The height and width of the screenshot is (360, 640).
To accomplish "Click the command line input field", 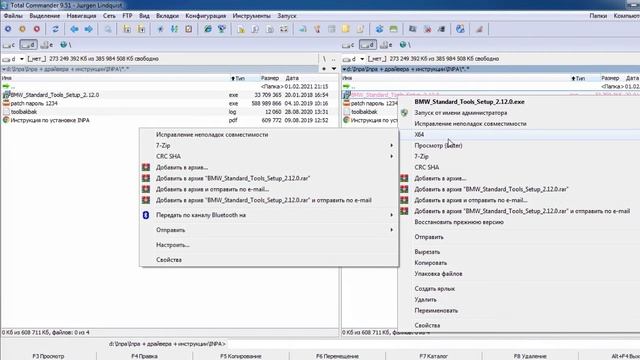I will [433, 344].
